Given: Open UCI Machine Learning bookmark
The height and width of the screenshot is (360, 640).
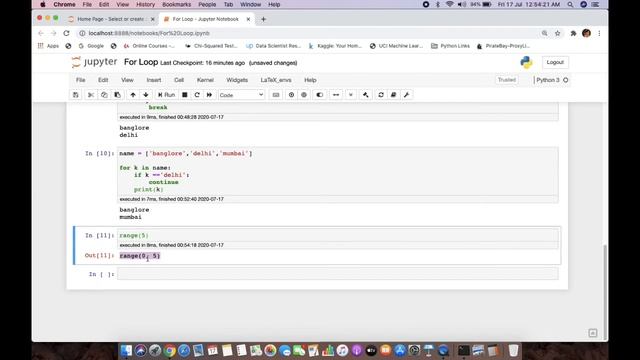Looking at the screenshot, I should click(396, 46).
